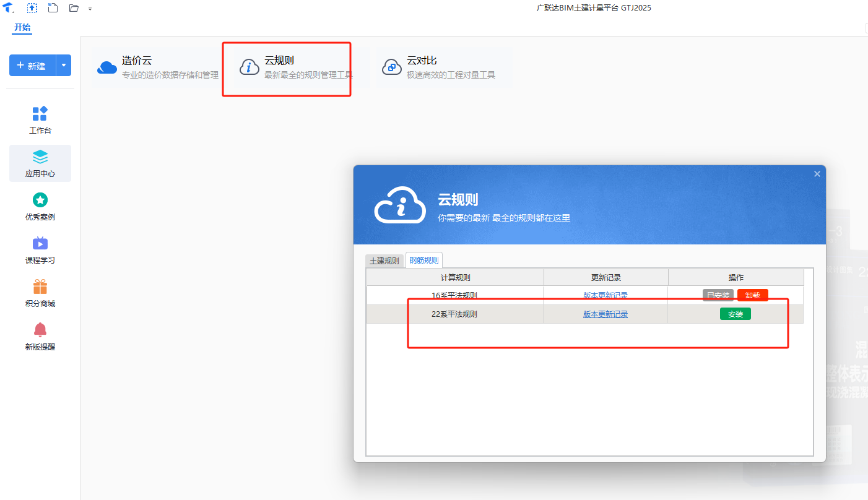
Task: Open 优秀案例 from the sidebar
Action: coord(40,207)
